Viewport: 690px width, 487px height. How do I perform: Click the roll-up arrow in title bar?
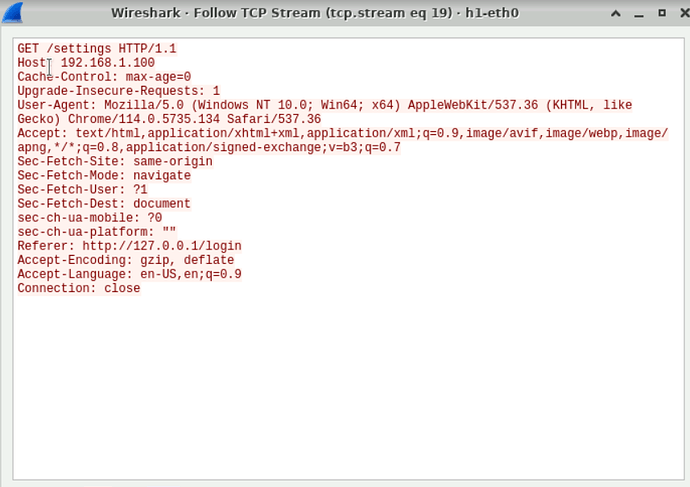point(616,14)
